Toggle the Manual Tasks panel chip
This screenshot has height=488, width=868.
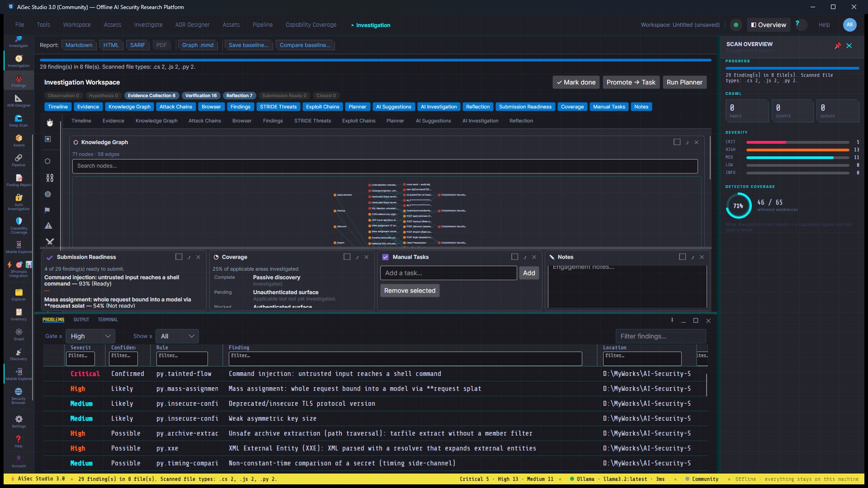click(609, 107)
